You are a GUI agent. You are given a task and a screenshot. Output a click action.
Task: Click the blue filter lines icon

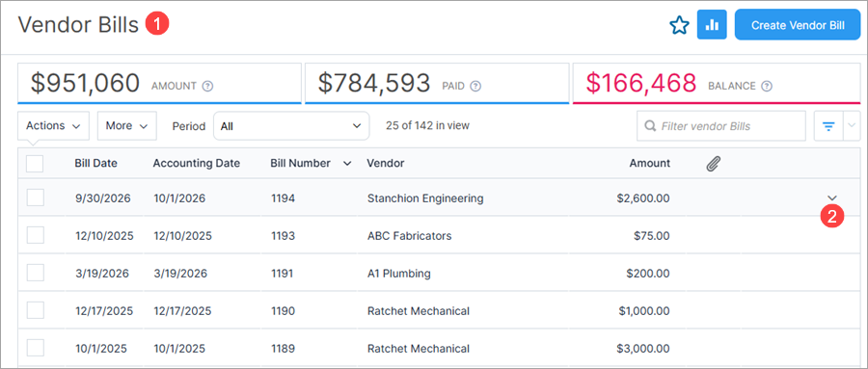(x=828, y=126)
